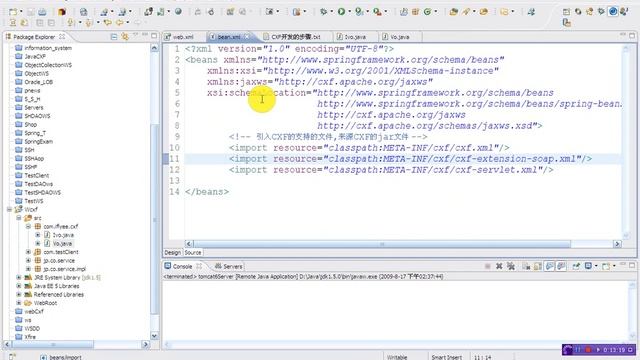Click Package Explorer horizontal scrollbar thumb

pos(53,345)
